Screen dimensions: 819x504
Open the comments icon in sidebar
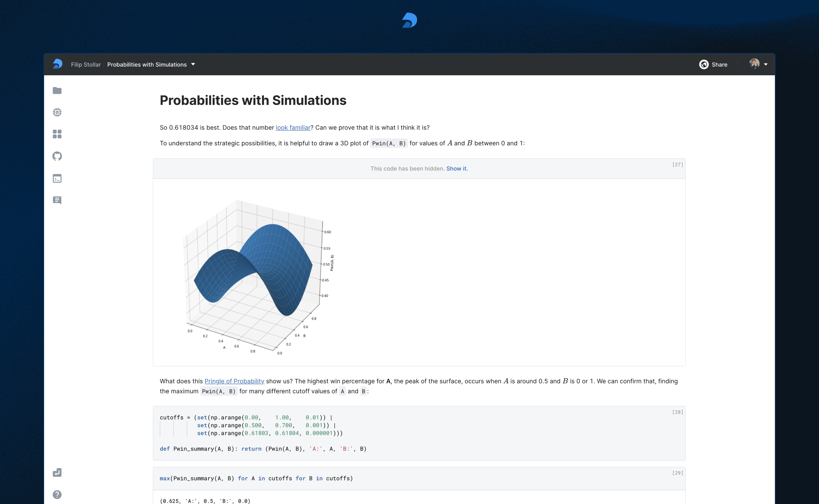(x=57, y=200)
